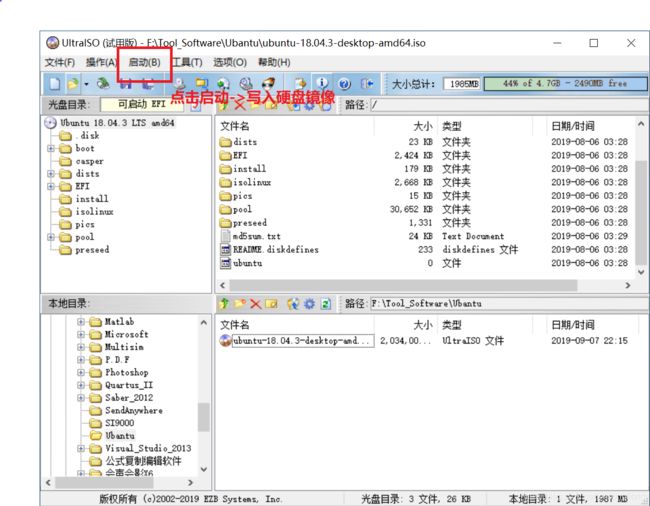The height and width of the screenshot is (506, 650).
Task: Click the scroll-down arrow of the ISO file list
Action: coord(641,272)
